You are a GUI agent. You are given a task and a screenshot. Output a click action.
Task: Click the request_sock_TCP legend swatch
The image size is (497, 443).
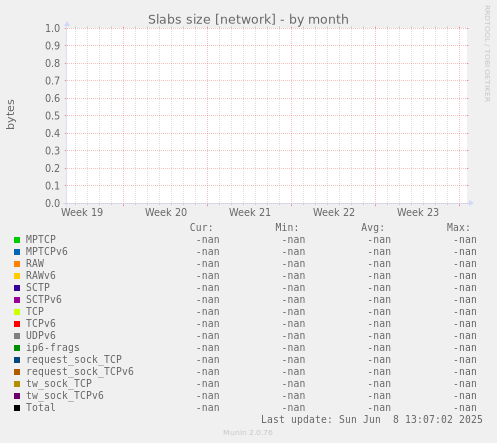17,360
